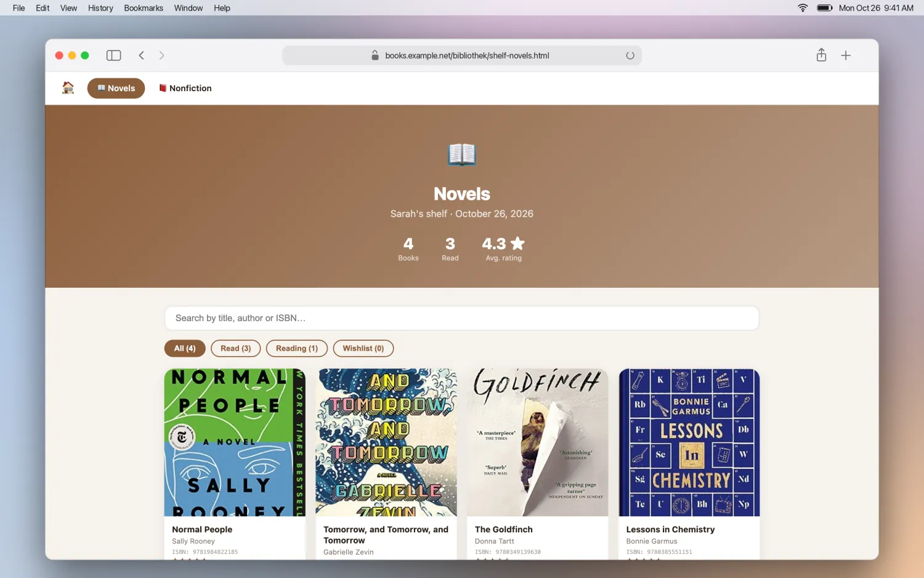Click the address bar URL
Viewport: 924px width, 578px height.
tap(467, 55)
